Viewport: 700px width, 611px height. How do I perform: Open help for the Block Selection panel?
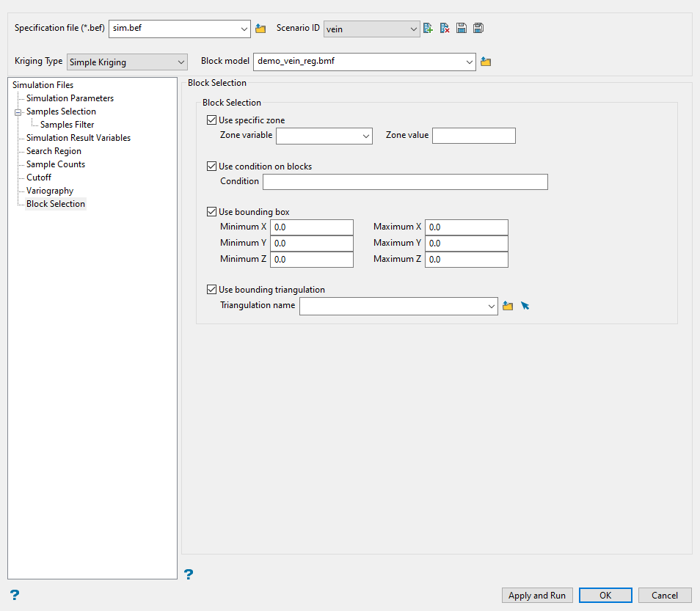tap(189, 574)
